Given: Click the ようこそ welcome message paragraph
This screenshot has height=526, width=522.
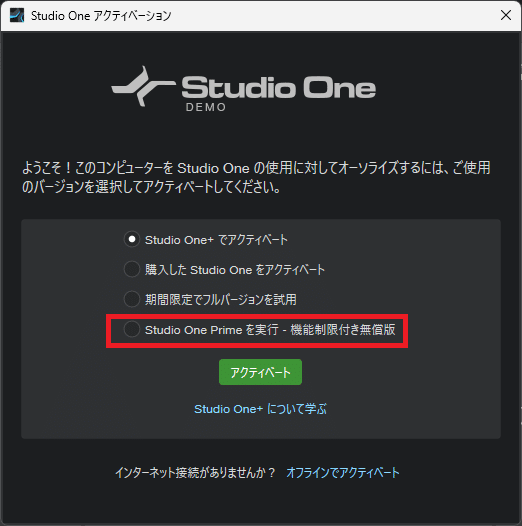Looking at the screenshot, I should (256, 177).
